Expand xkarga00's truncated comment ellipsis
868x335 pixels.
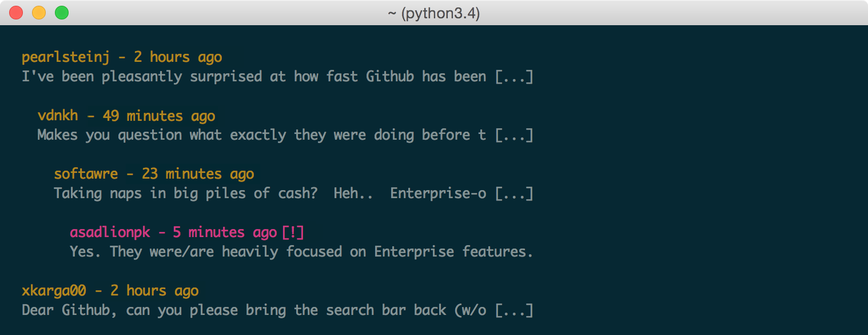pos(514,310)
